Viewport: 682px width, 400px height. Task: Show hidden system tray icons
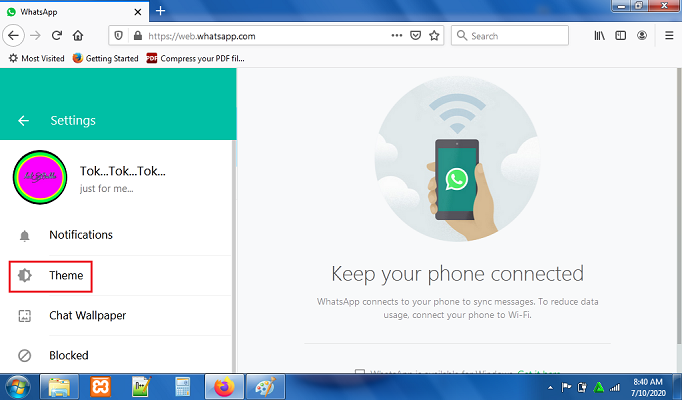point(550,387)
